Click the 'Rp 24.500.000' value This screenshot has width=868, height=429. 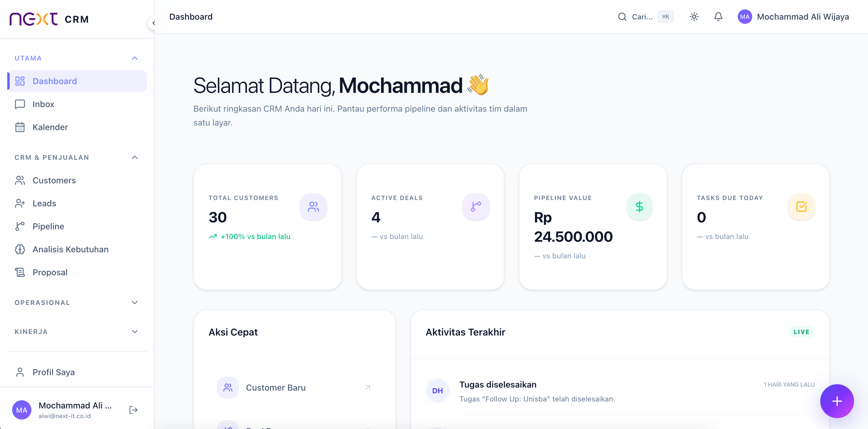(x=573, y=227)
